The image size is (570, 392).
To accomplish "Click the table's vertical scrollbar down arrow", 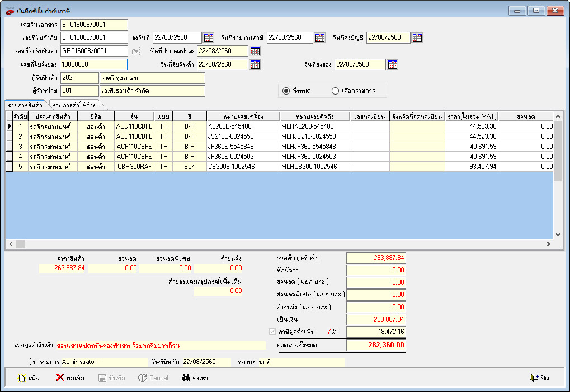I will tap(558, 235).
